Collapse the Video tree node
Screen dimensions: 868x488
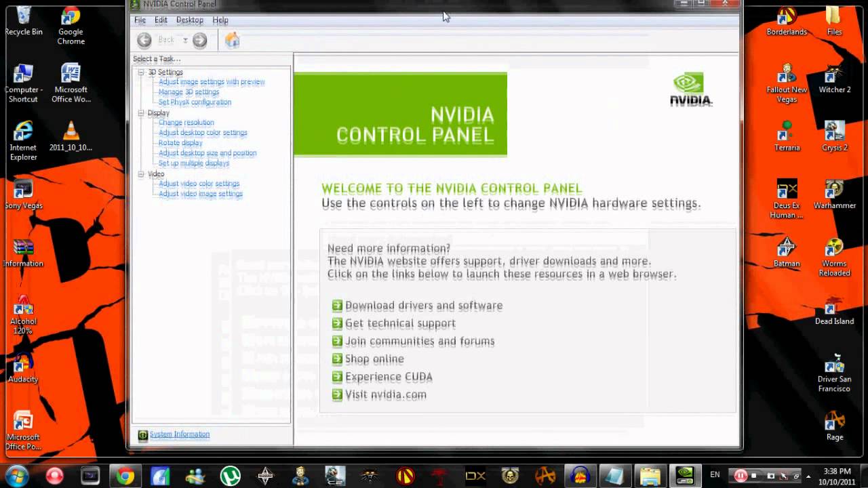[x=141, y=174]
